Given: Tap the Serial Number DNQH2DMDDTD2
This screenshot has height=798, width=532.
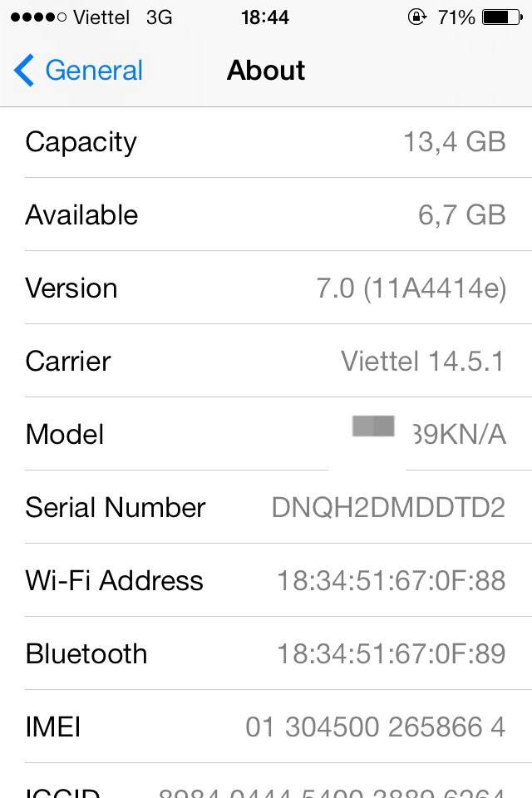Looking at the screenshot, I should click(388, 508).
